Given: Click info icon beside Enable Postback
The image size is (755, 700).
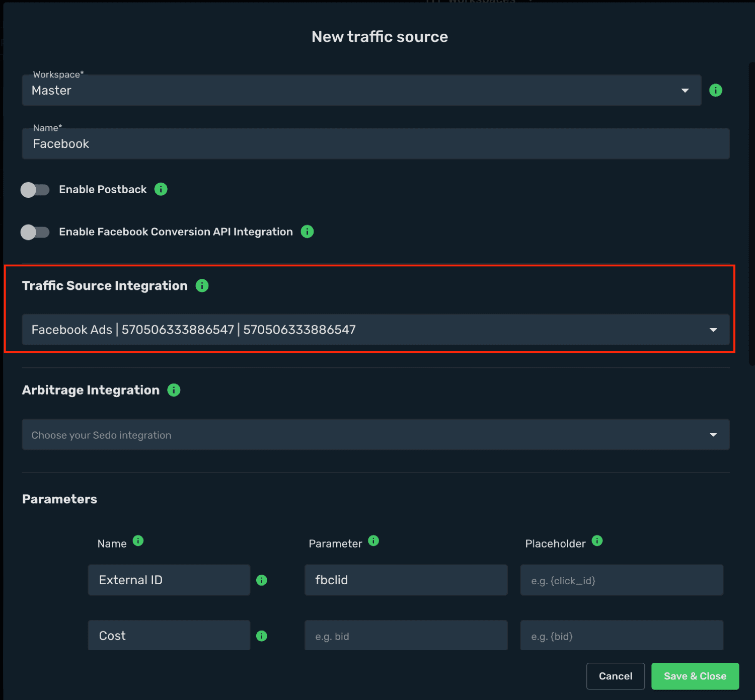Looking at the screenshot, I should point(161,189).
